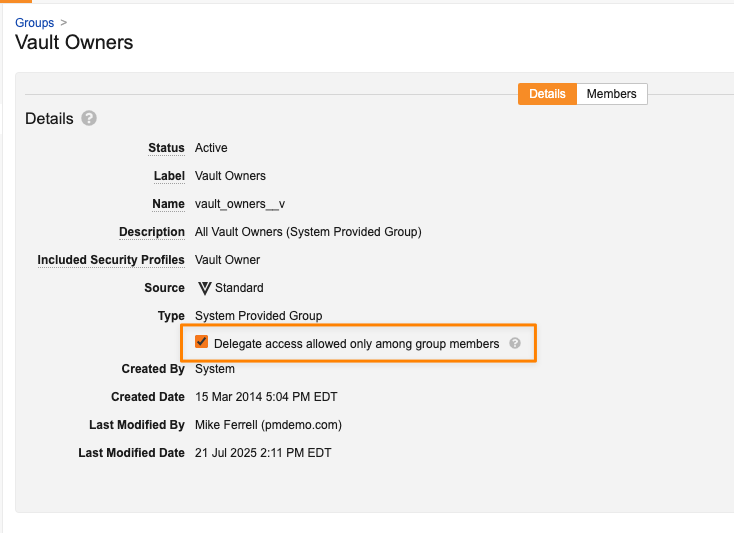Screen dimensions: 734x533
Task: Click the help icon beside Details heading
Action: click(89, 118)
